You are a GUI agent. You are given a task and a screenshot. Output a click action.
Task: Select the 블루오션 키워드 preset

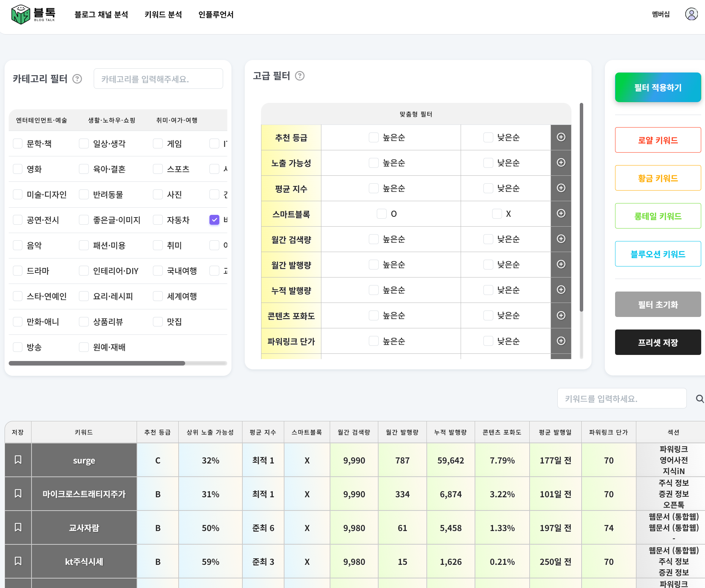[658, 254]
